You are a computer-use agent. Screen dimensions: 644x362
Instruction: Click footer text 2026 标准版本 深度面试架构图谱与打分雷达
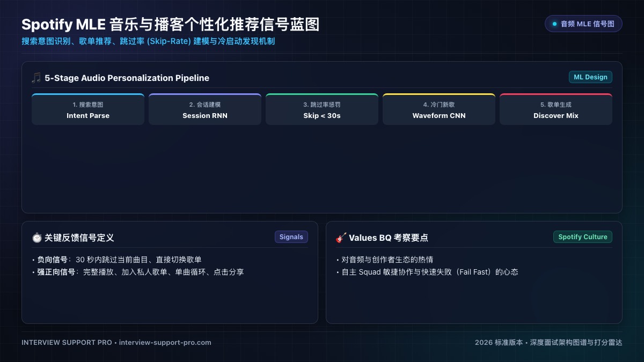pos(548,342)
